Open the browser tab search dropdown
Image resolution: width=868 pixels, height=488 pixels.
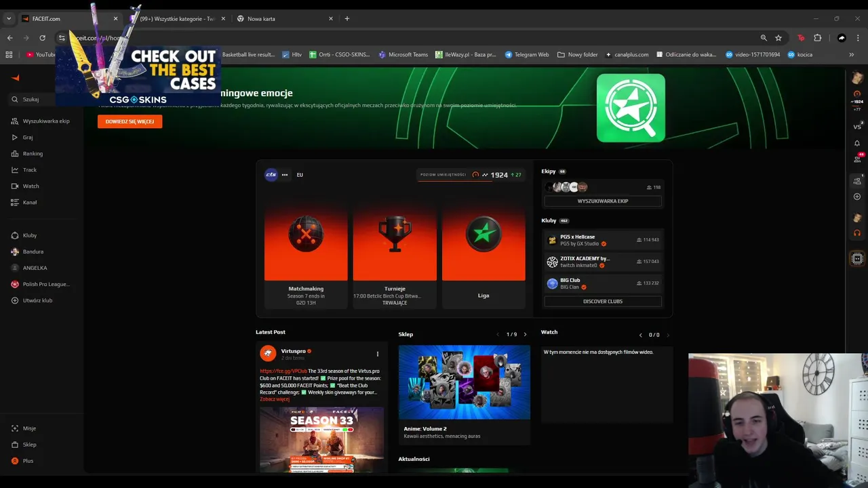[9, 18]
